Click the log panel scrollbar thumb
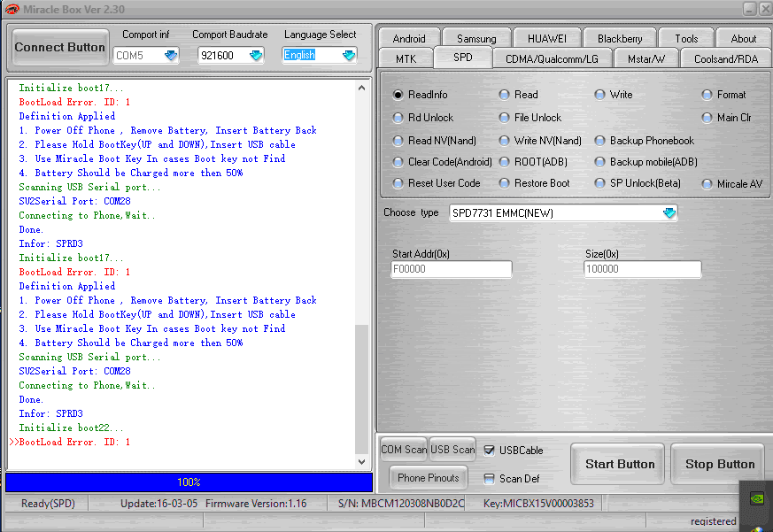The image size is (773, 532). [361, 389]
